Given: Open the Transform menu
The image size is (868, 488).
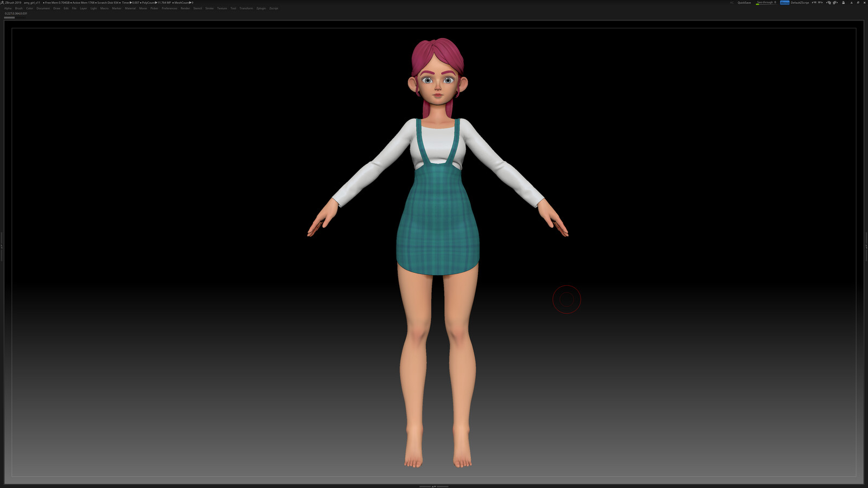Looking at the screenshot, I should pos(246,8).
